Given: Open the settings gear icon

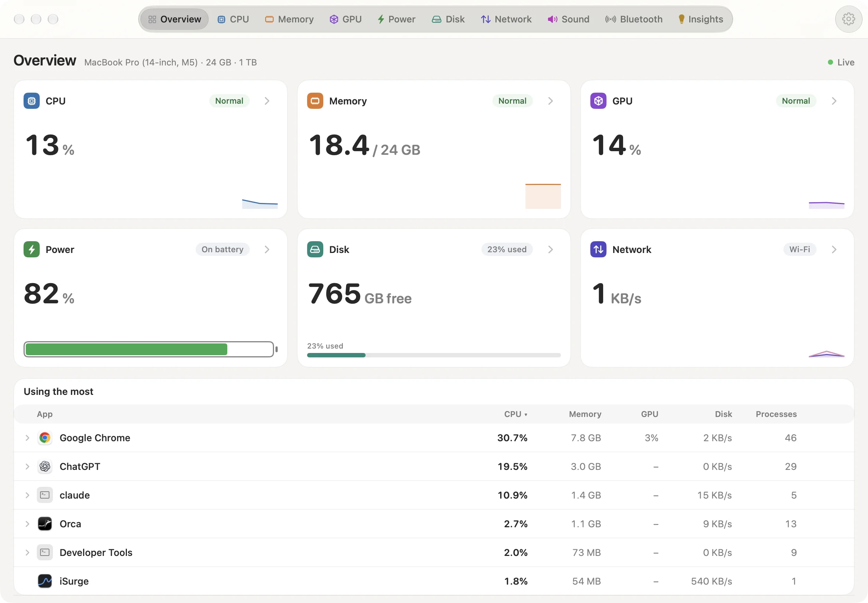Looking at the screenshot, I should pos(849,19).
